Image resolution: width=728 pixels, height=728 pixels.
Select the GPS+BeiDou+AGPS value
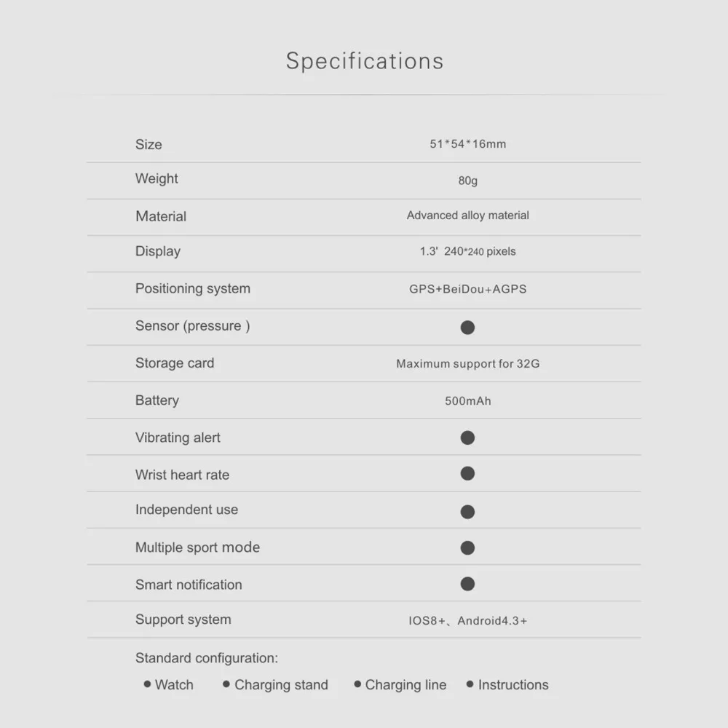[x=467, y=289]
